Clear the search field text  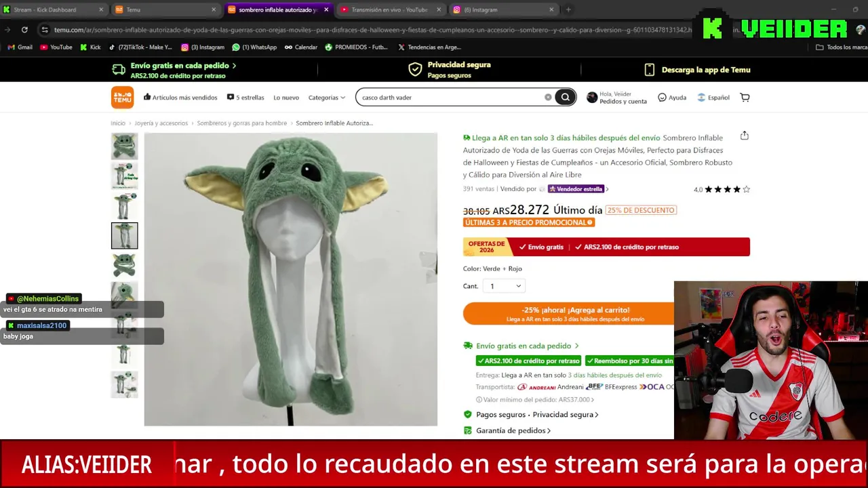click(548, 98)
